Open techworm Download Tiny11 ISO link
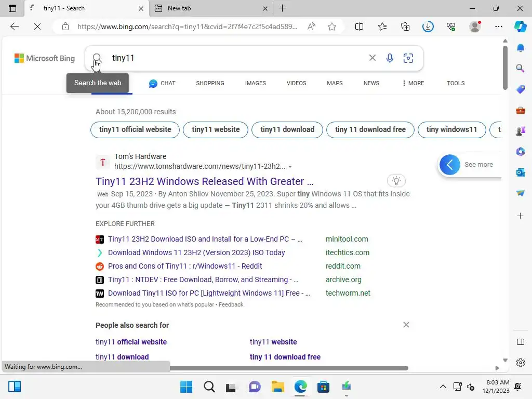Screen dimensions: 532x399 209,293
